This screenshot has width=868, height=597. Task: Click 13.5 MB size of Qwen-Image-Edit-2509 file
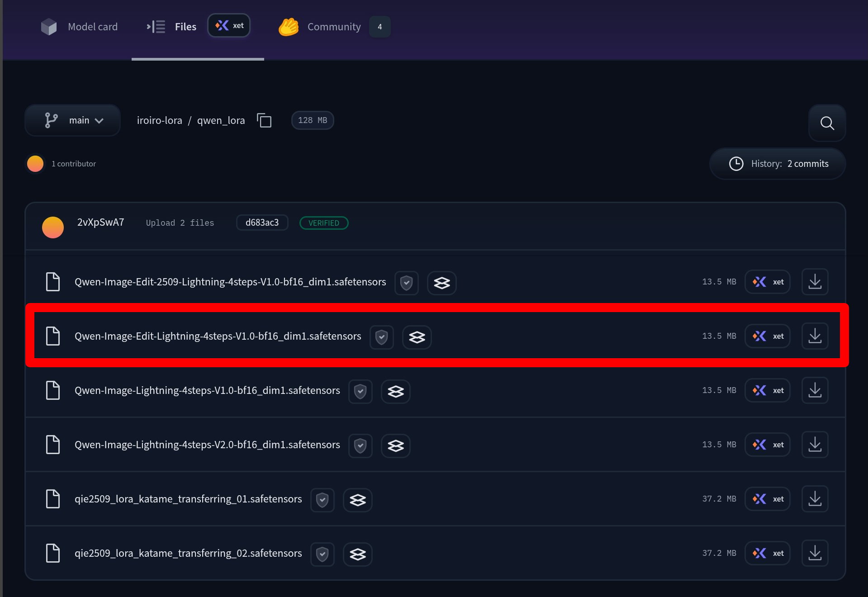click(x=719, y=282)
